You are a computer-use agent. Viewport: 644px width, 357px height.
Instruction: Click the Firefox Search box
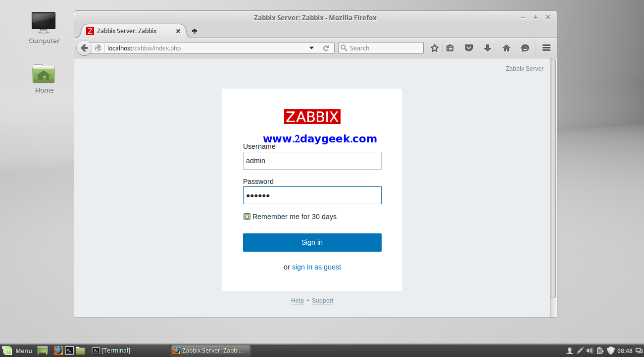(381, 48)
